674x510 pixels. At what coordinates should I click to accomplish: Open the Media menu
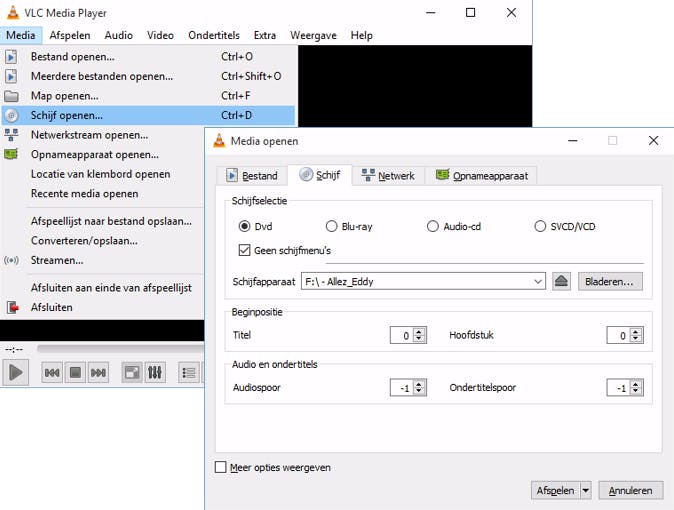(x=21, y=35)
